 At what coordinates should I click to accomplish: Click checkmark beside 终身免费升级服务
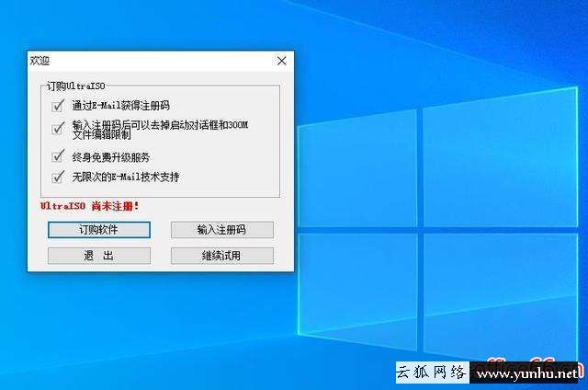point(58,155)
